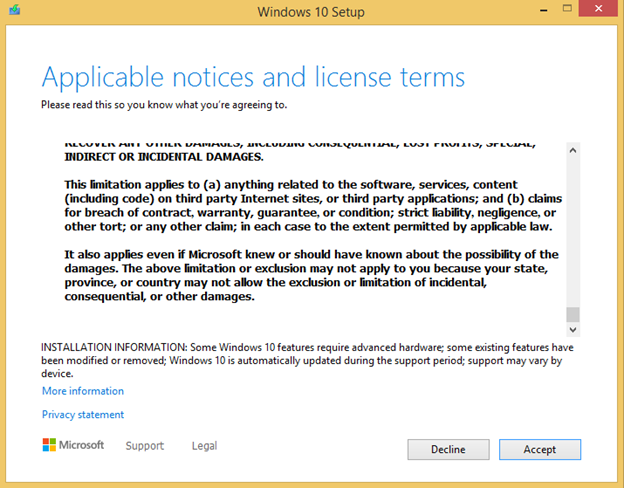Open the Legal link

[x=204, y=445]
